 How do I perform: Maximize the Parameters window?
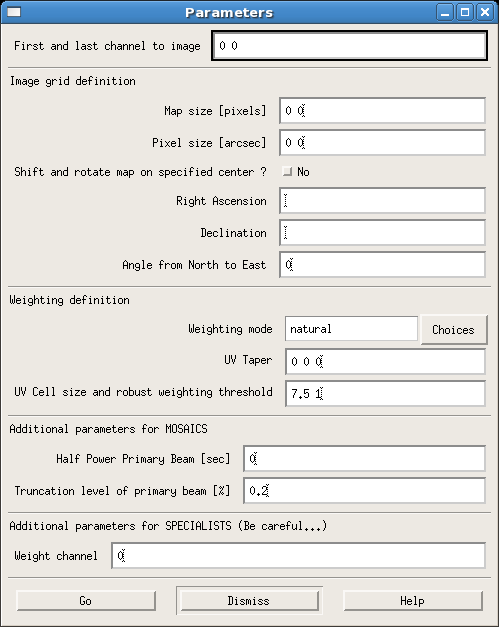point(465,12)
